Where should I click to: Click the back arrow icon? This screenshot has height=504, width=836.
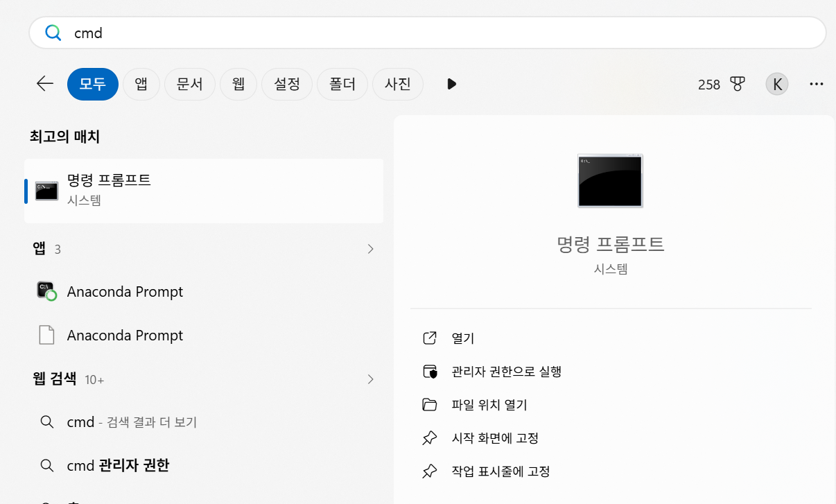click(x=45, y=84)
